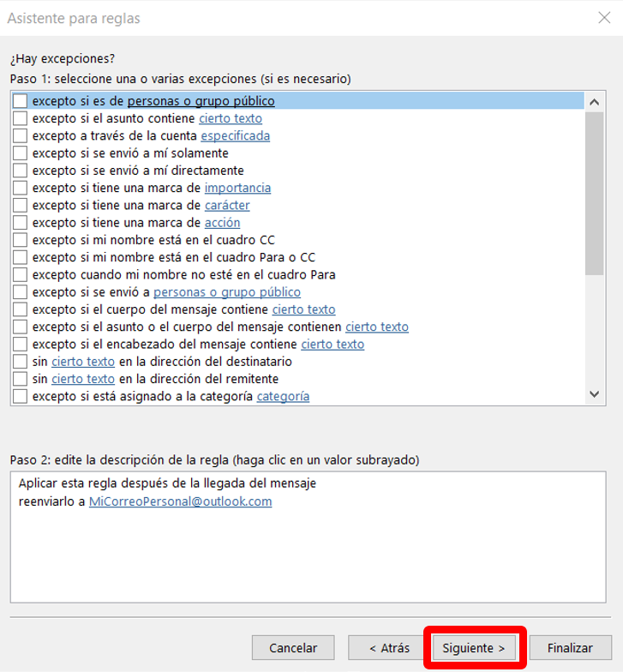
Task: Check 'excepto si es de personas o grupo público'
Action: (x=21, y=101)
